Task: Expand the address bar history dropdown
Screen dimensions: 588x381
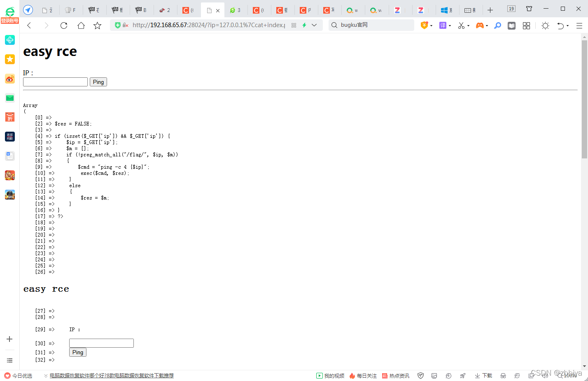Action: pos(314,25)
